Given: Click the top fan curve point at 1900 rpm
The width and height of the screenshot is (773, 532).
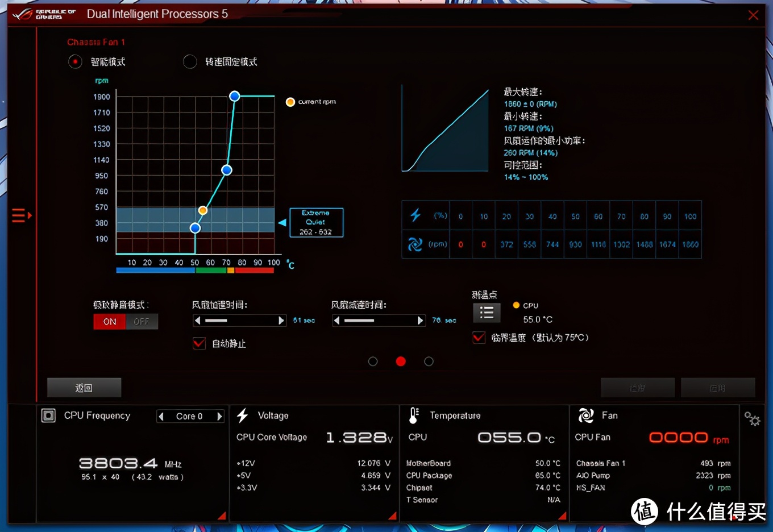Looking at the screenshot, I should click(x=235, y=96).
